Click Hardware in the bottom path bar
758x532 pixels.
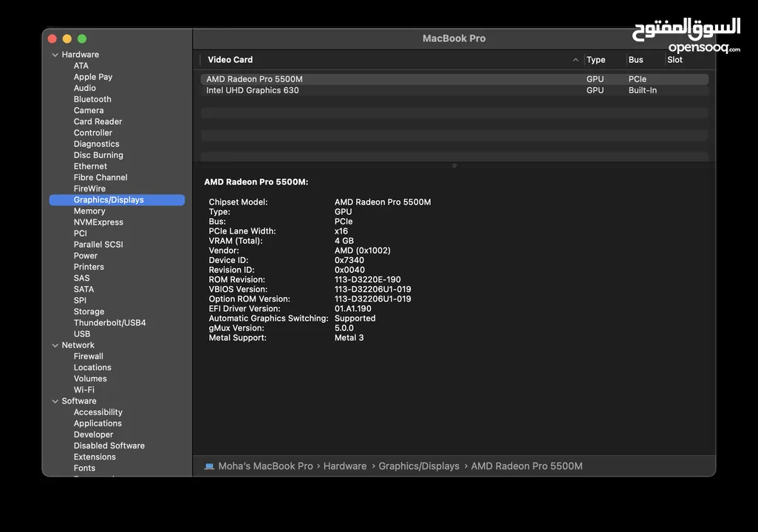pyautogui.click(x=345, y=466)
